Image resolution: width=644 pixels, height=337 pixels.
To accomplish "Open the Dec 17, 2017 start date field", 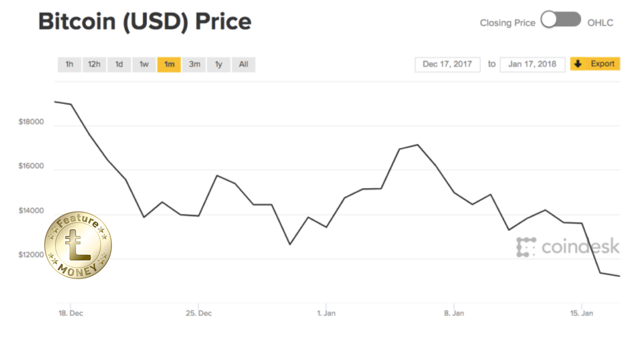I will coord(447,64).
